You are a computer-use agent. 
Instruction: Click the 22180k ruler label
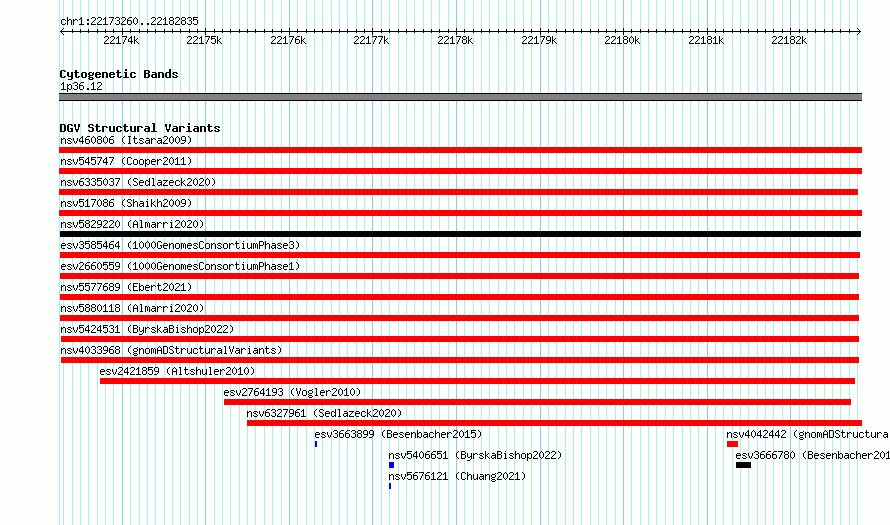[622, 40]
